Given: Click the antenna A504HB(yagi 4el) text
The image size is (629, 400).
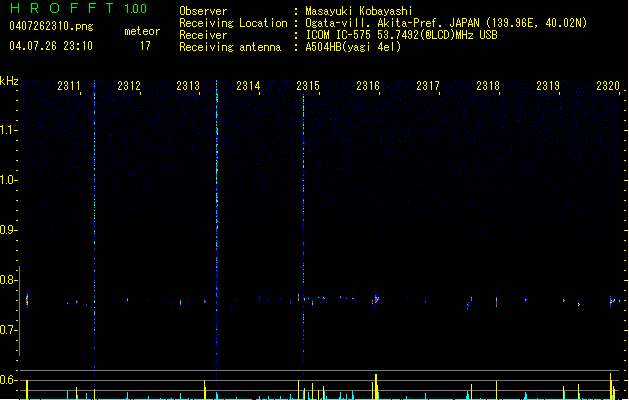Looking at the screenshot, I should point(353,47).
